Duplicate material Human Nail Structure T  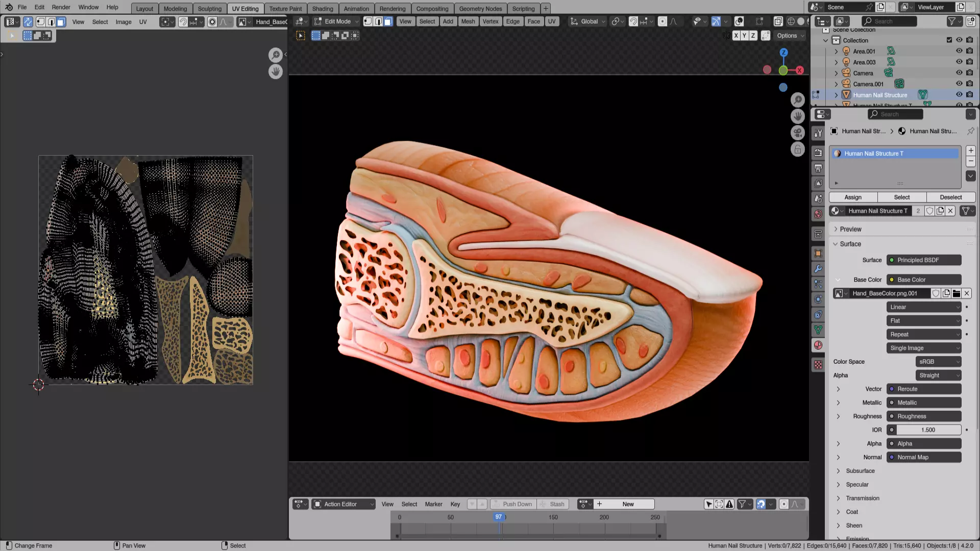click(940, 211)
